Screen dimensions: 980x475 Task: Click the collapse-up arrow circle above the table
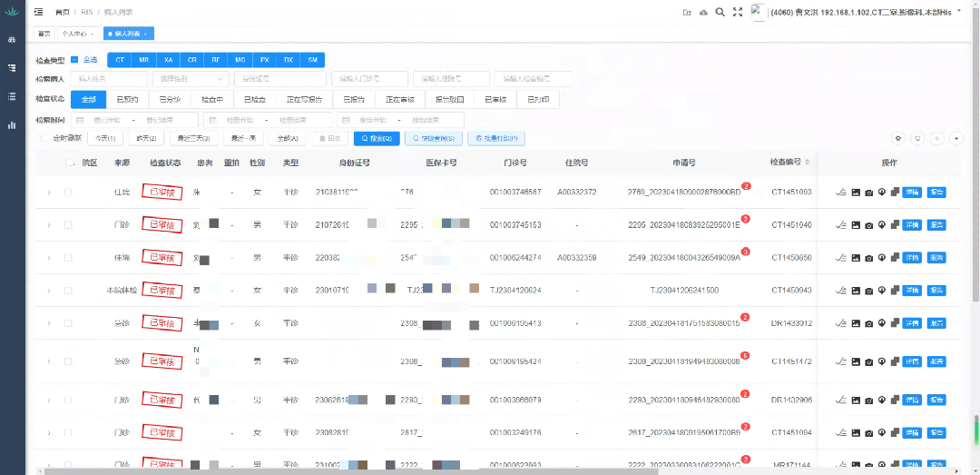coord(956,138)
